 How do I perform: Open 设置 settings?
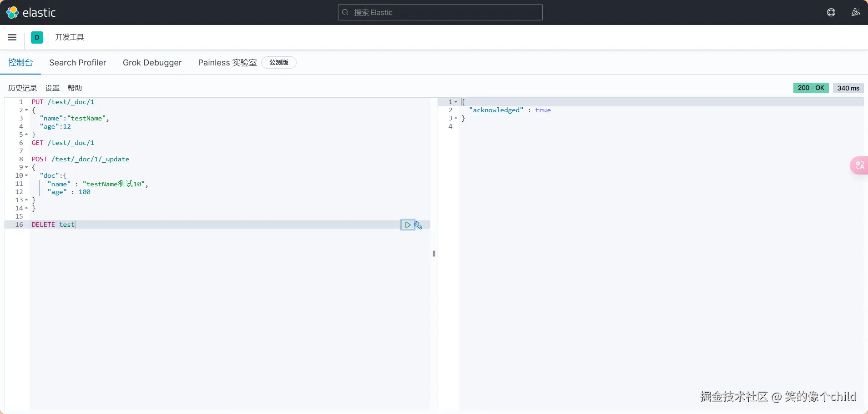click(52, 88)
